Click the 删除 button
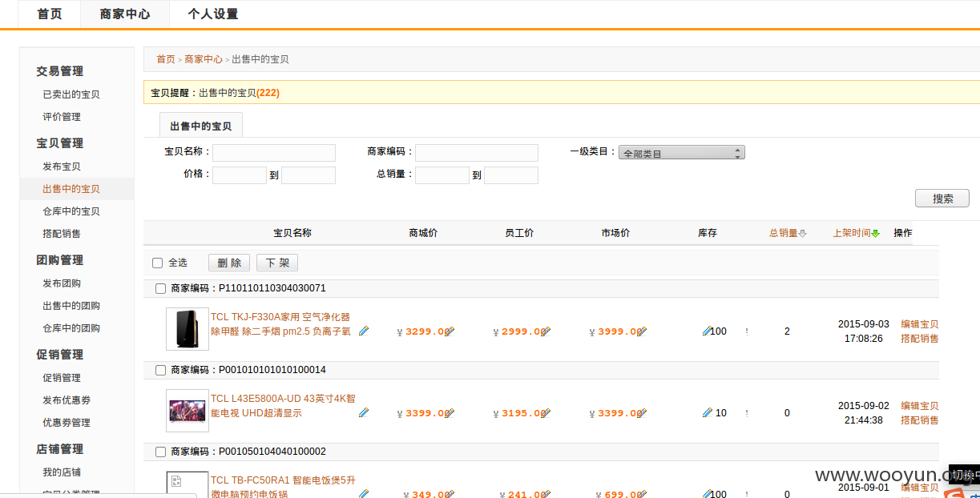 (x=229, y=263)
